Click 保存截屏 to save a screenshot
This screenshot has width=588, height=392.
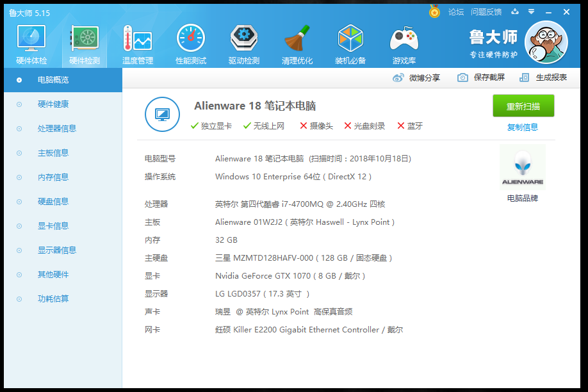pyautogui.click(x=481, y=78)
